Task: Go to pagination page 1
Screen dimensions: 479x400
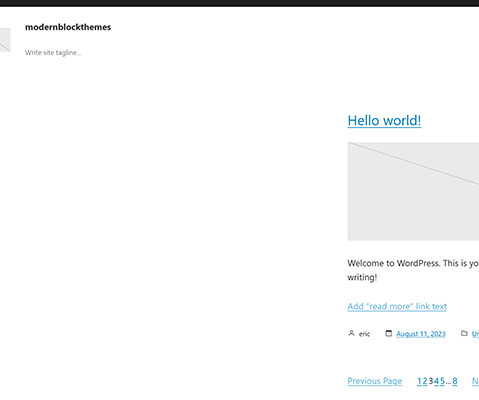Action: (x=419, y=381)
